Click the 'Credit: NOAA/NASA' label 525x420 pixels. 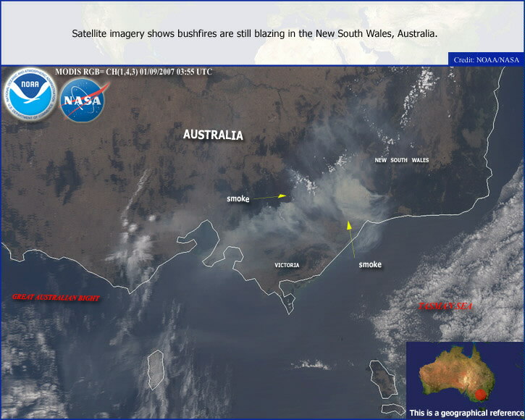pos(486,59)
